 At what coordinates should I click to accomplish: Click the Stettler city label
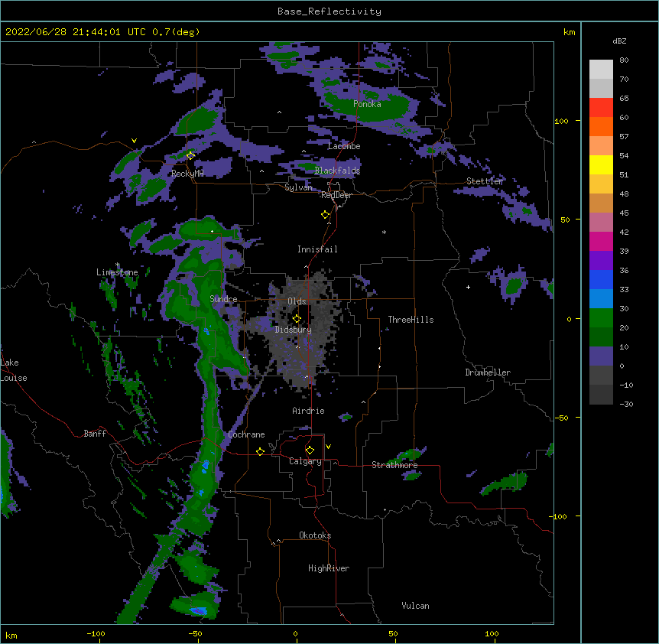[x=485, y=181]
